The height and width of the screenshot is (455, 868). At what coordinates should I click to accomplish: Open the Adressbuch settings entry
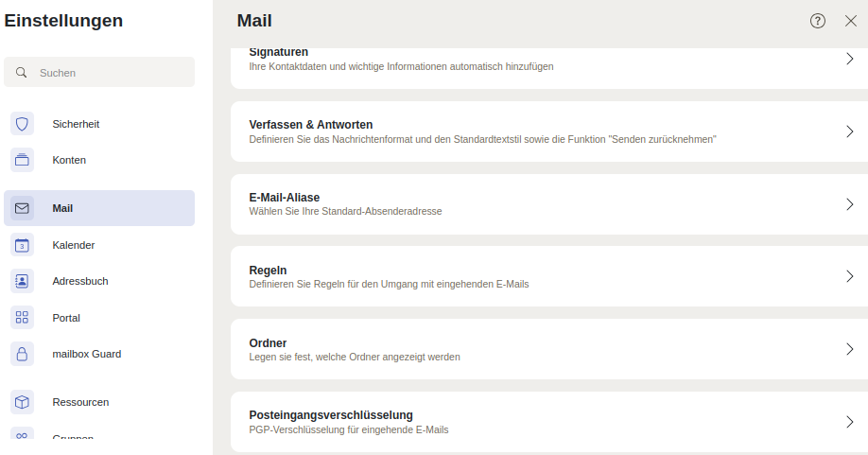pyautogui.click(x=80, y=281)
